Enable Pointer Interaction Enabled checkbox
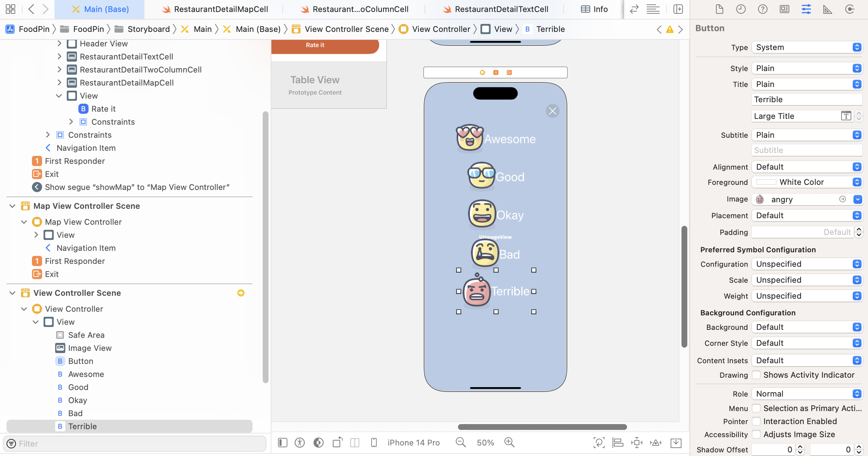The height and width of the screenshot is (456, 868). coord(756,421)
